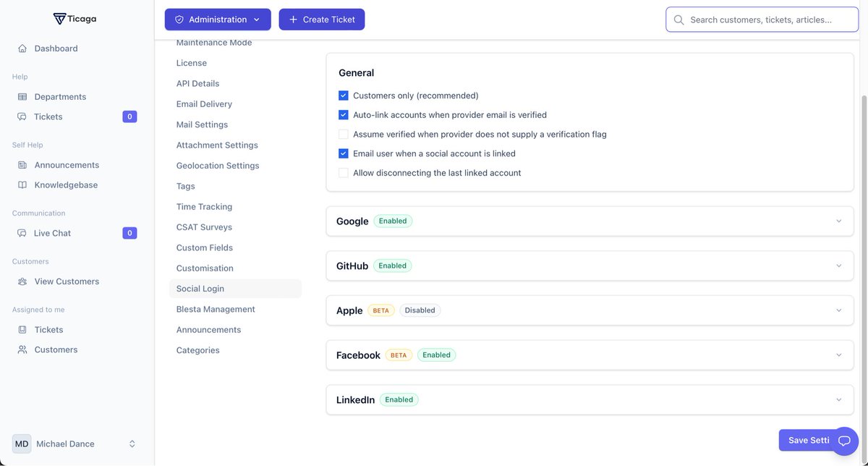Screen dimensions: 868x466
Task: Expand the Apple provider section
Action: (x=838, y=310)
